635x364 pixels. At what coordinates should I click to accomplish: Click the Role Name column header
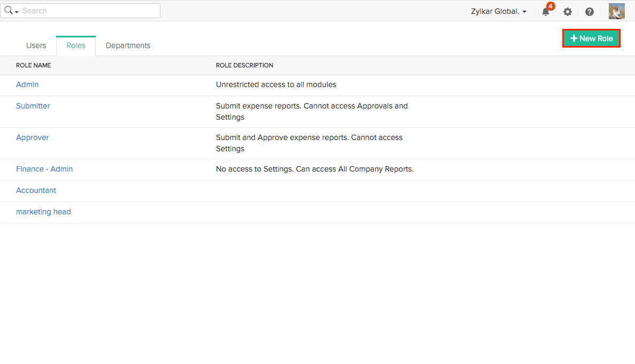(x=34, y=65)
